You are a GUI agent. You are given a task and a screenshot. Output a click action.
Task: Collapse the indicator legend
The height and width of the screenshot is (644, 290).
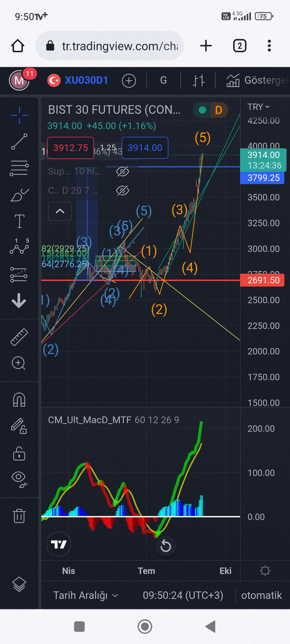tap(60, 211)
